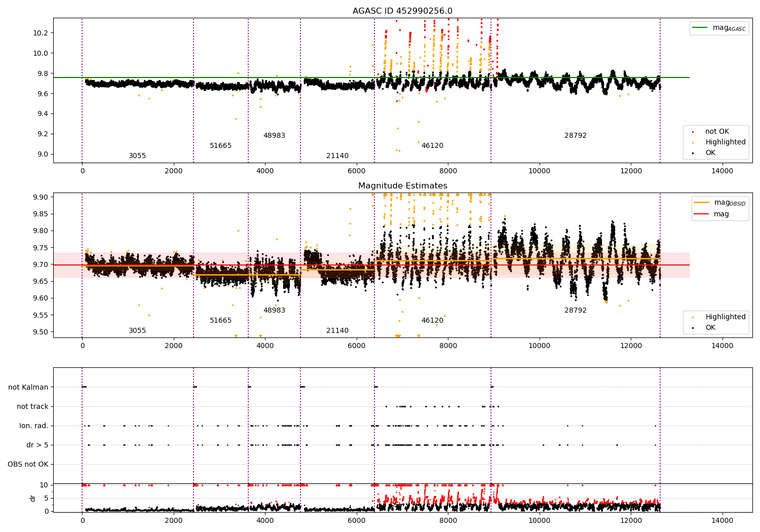Select 'not OK' legend entry in top plot
Screen dimensions: 760x532
[717, 132]
